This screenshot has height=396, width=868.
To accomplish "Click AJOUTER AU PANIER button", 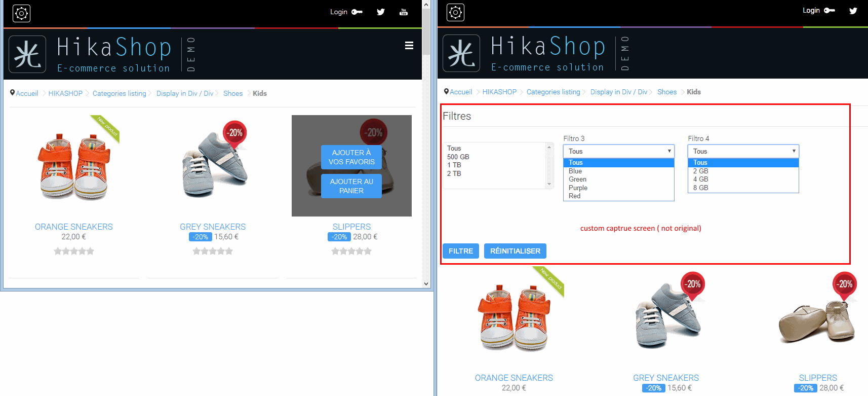I will tap(351, 186).
